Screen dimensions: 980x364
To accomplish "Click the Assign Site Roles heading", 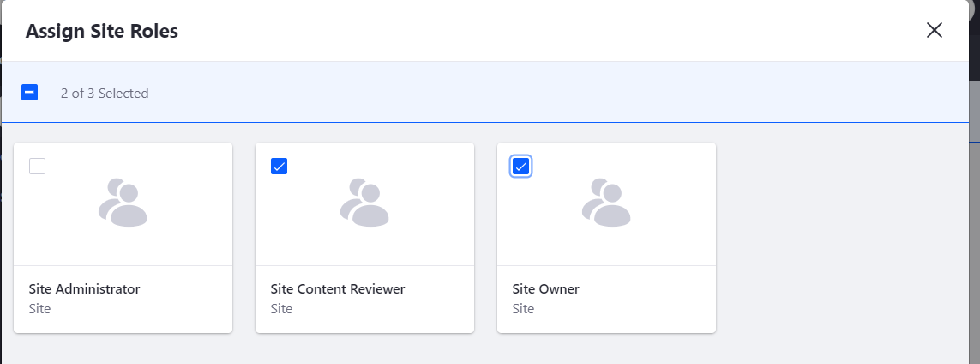I will tap(102, 31).
